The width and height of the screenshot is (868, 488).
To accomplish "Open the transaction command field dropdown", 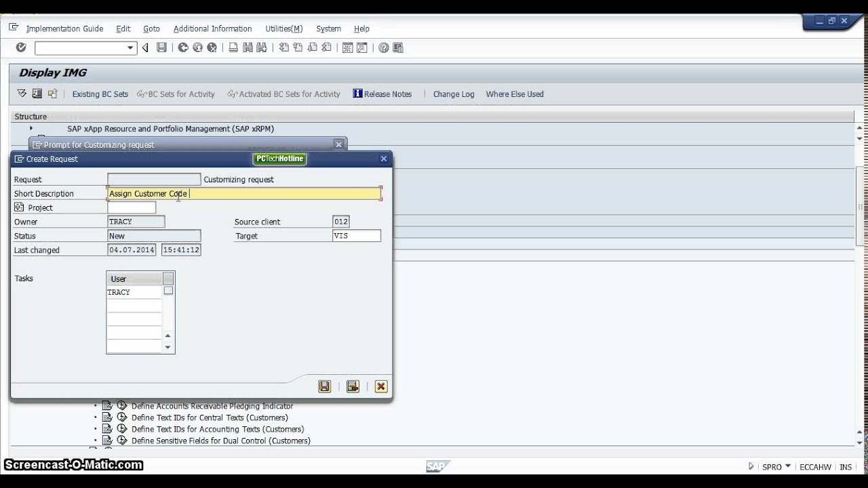I will click(x=130, y=48).
